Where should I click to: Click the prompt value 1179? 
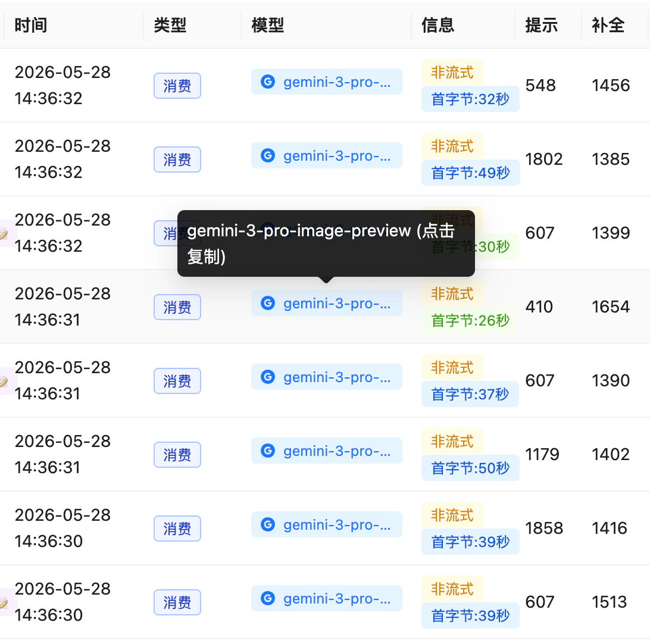542,454
